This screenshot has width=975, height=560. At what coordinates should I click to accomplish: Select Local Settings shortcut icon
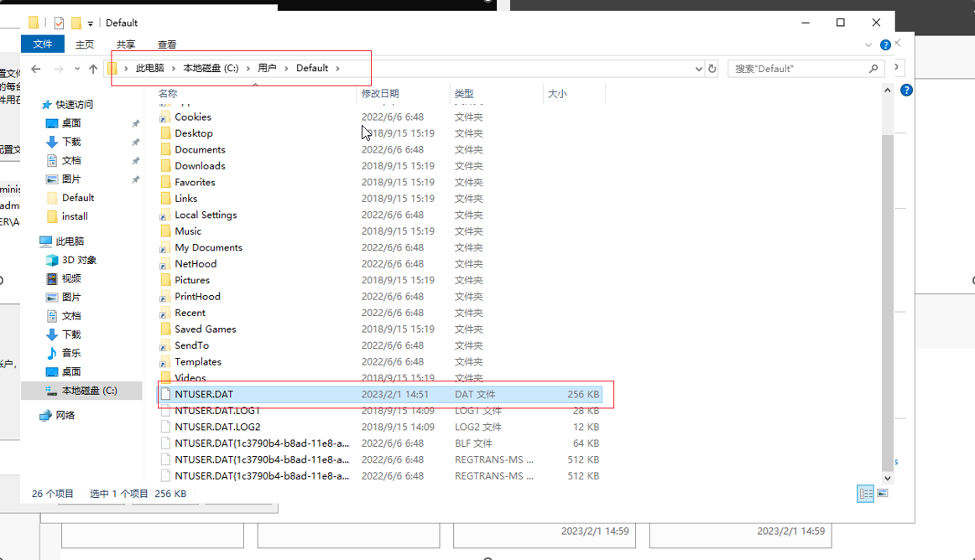pyautogui.click(x=164, y=215)
